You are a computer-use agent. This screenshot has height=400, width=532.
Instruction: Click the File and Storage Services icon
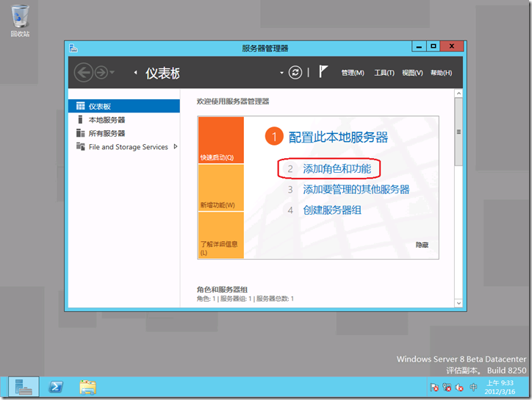(80, 146)
